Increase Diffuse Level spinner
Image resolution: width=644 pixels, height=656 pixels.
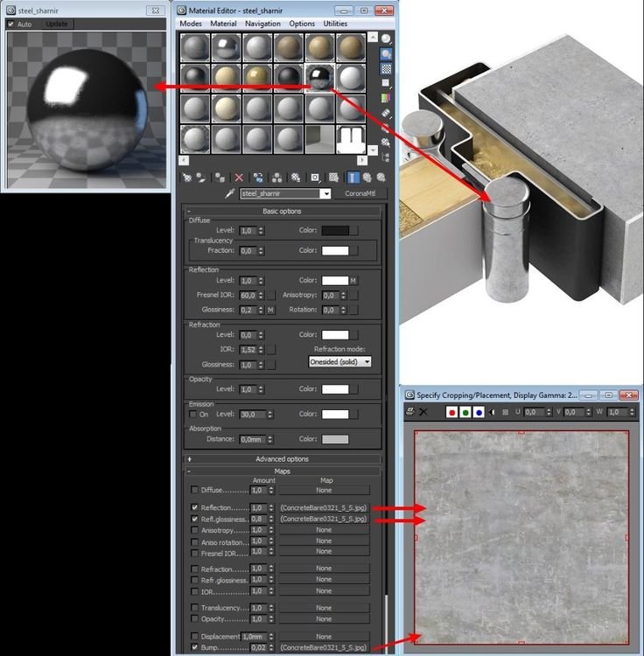262,228
